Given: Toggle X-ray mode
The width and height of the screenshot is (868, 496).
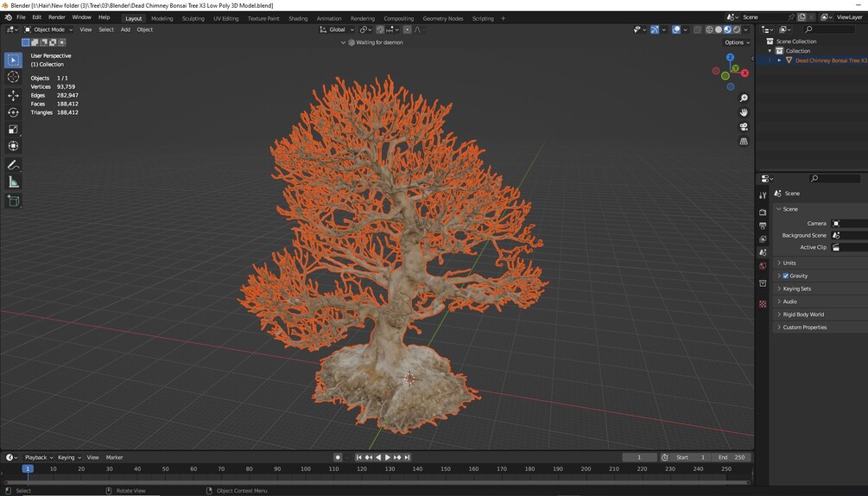Looking at the screenshot, I should click(x=697, y=29).
